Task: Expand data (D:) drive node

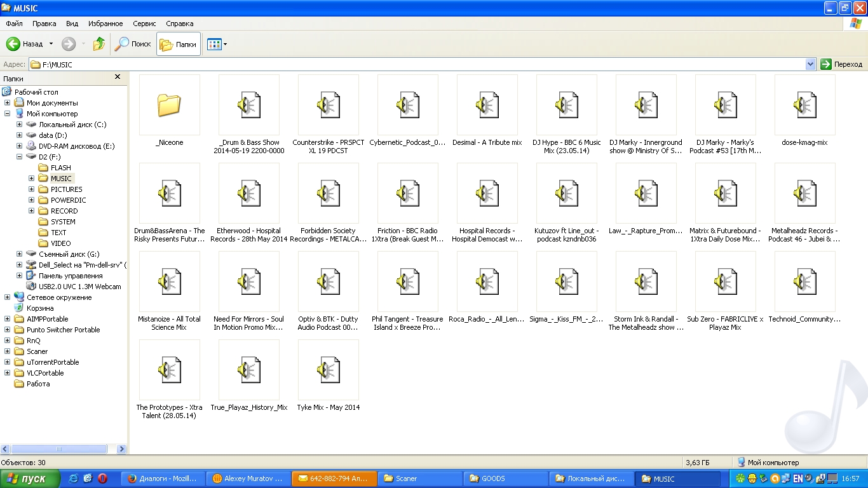Action: pyautogui.click(x=20, y=135)
